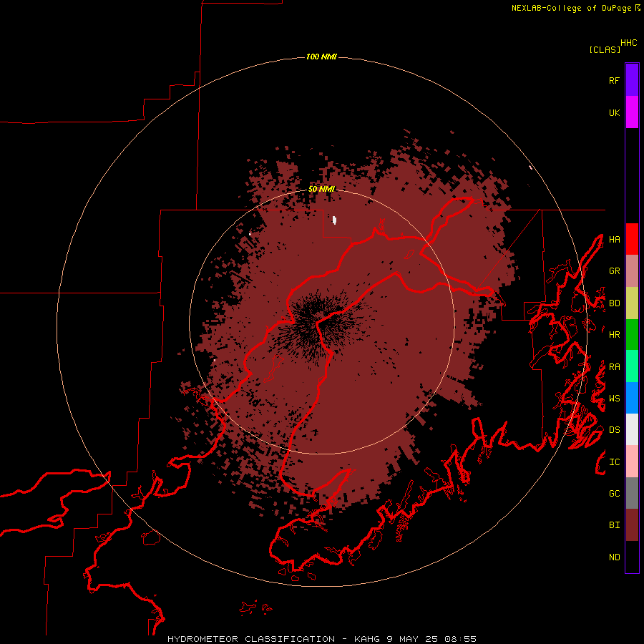This screenshot has width=644, height=644.
Task: Click the HA red legend swatch
Action: point(632,239)
